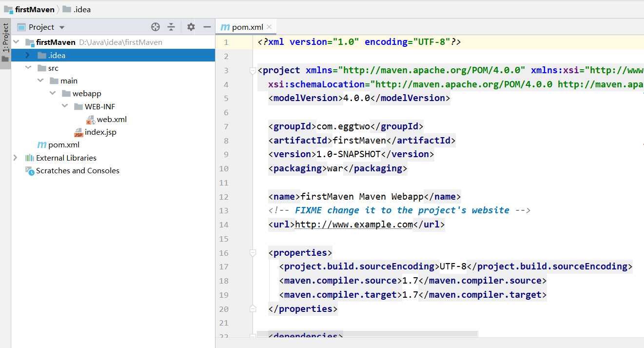This screenshot has width=644, height=348.
Task: Click the packaging value war
Action: pyautogui.click(x=335, y=168)
